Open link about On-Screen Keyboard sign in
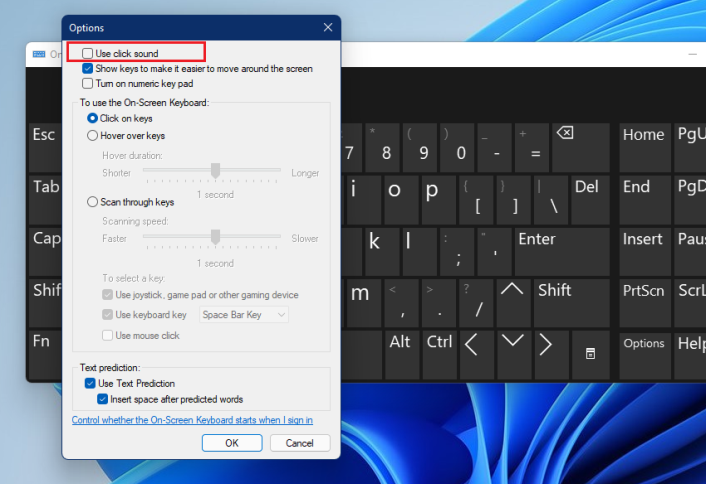This screenshot has height=484, width=706. (192, 420)
